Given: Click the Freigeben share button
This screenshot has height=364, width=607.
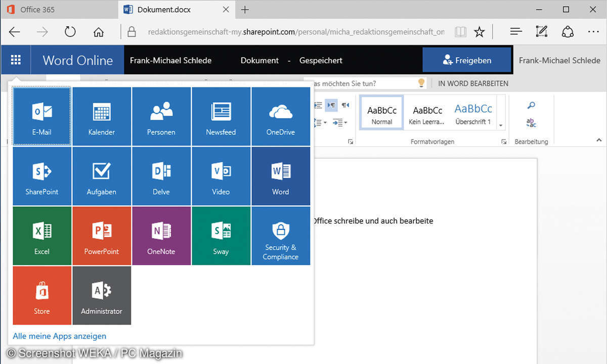Looking at the screenshot, I should pos(467,60).
